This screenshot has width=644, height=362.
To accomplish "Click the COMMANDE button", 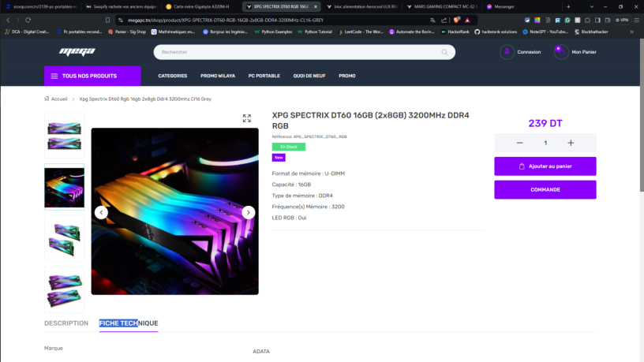I will 545,189.
